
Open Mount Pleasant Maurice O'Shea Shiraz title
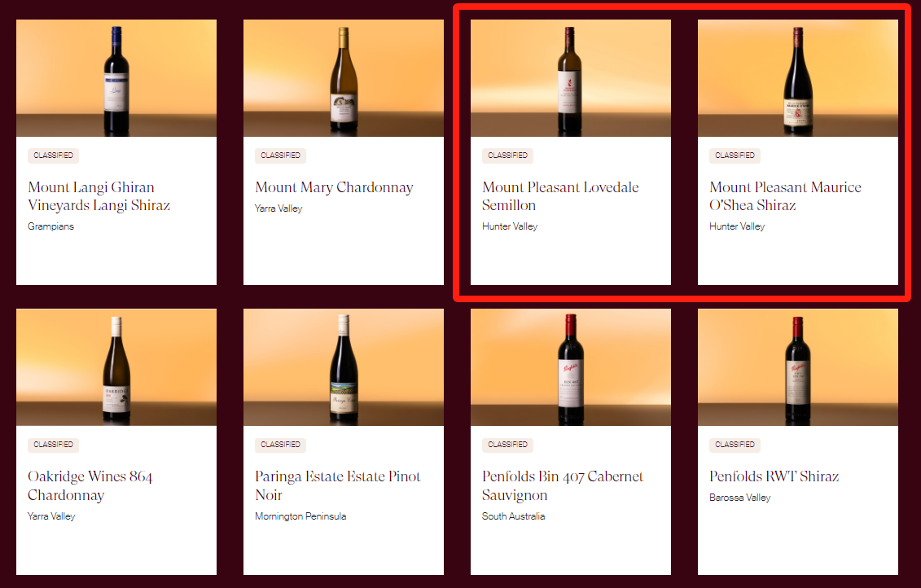(x=785, y=196)
